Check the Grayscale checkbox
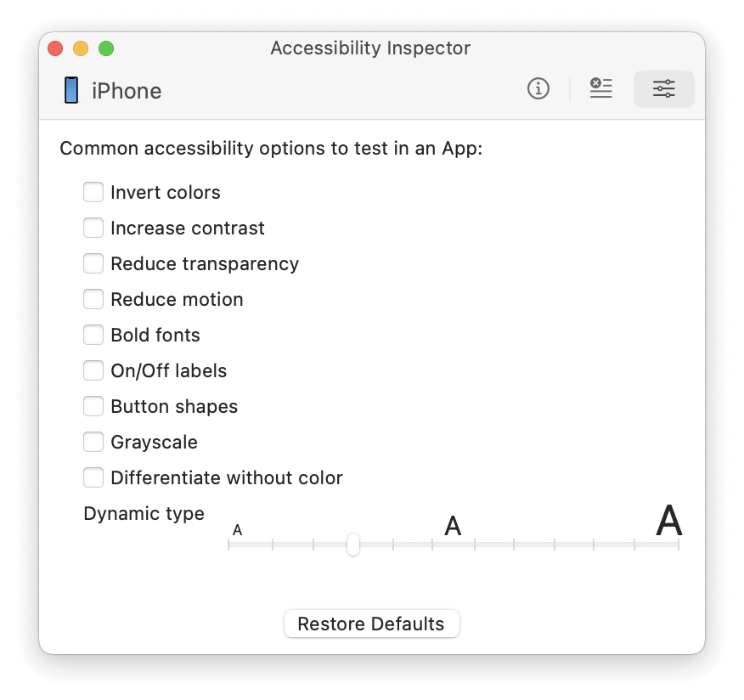The image size is (744, 700). (x=93, y=443)
